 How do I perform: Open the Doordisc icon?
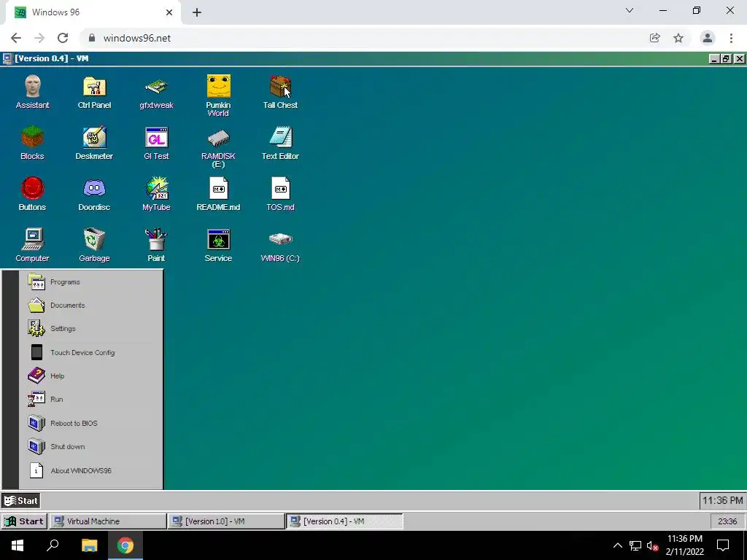94,194
